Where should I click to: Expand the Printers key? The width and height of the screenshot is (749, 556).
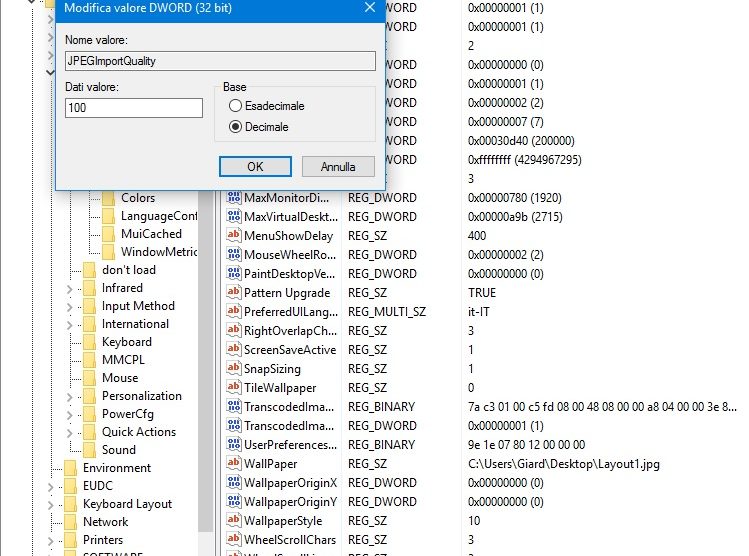[x=51, y=541]
